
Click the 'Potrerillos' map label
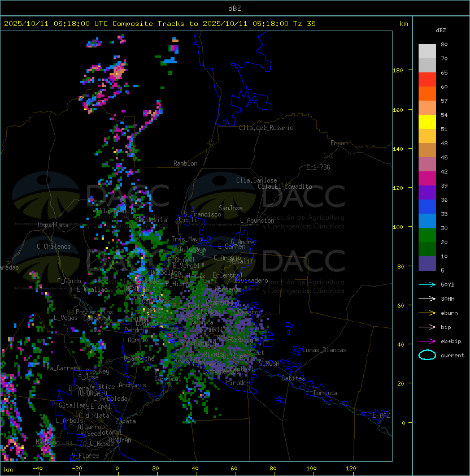(x=94, y=312)
